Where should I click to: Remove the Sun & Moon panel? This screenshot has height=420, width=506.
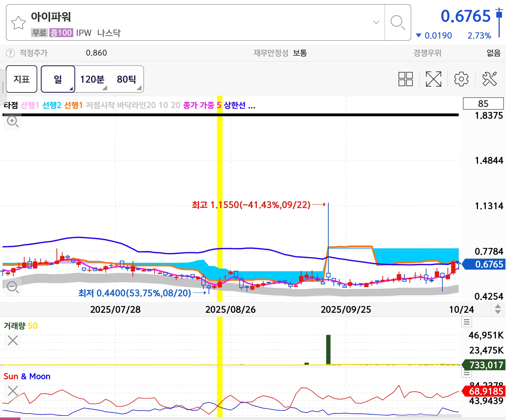(13, 391)
